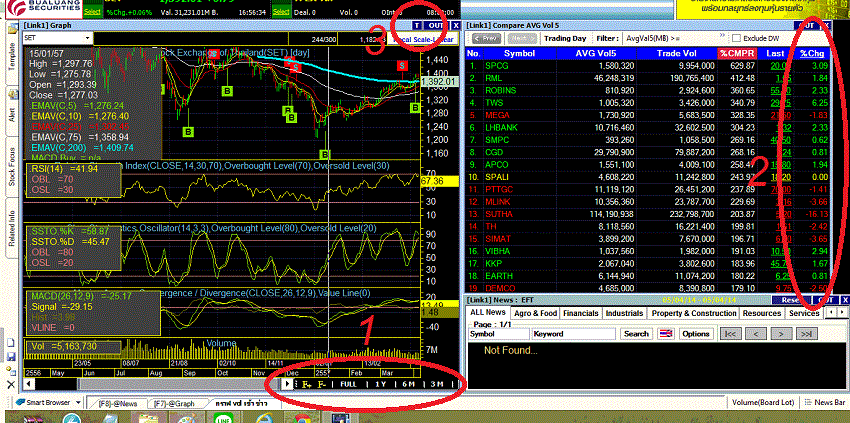Click the news Search button
The height and width of the screenshot is (423, 850).
tap(636, 334)
